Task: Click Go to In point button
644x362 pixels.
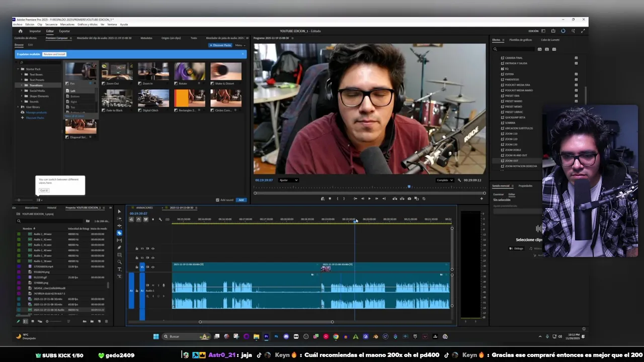Action: pos(355,199)
